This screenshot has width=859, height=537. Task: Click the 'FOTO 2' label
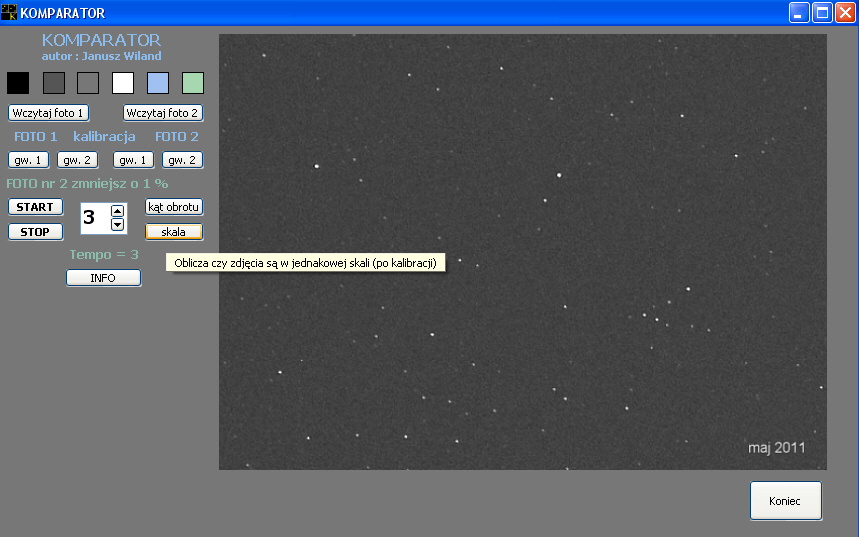point(177,136)
